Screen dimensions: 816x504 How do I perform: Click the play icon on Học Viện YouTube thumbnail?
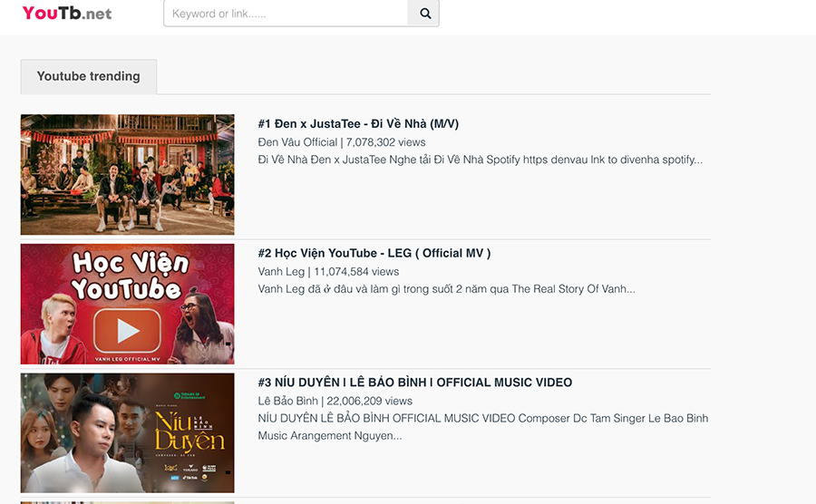pos(128,330)
